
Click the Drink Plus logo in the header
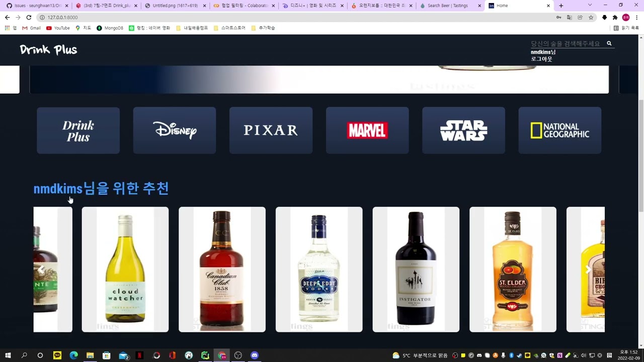tap(48, 50)
